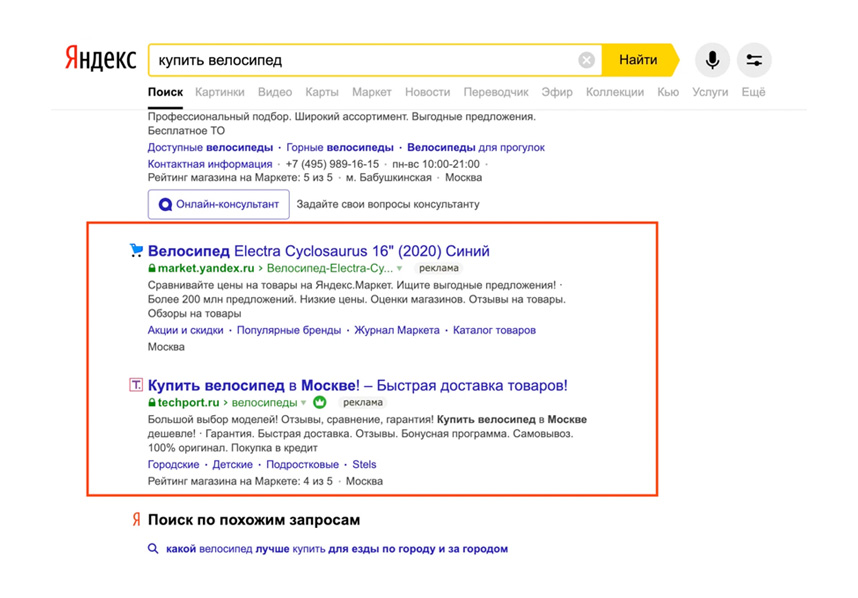Switch to the Видео tab
858x598 pixels.
click(x=275, y=92)
